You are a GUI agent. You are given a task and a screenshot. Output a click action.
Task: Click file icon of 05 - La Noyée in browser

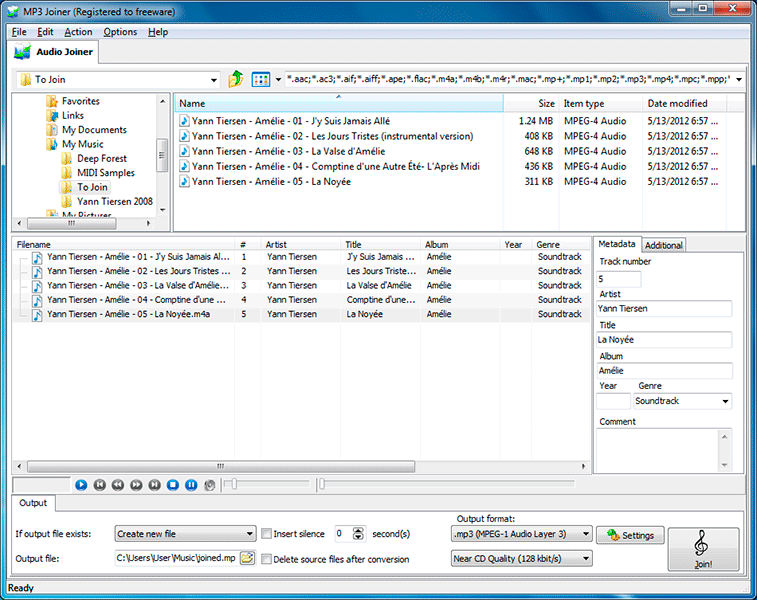(x=184, y=181)
